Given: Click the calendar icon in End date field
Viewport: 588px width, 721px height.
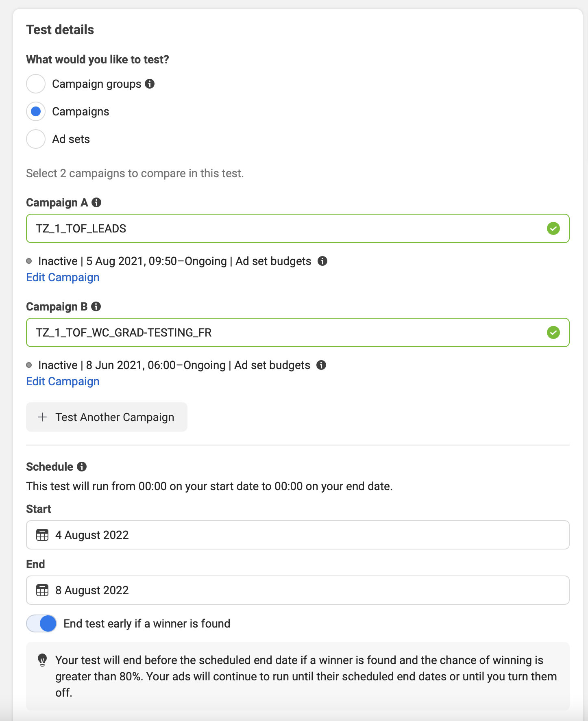Looking at the screenshot, I should (x=42, y=590).
